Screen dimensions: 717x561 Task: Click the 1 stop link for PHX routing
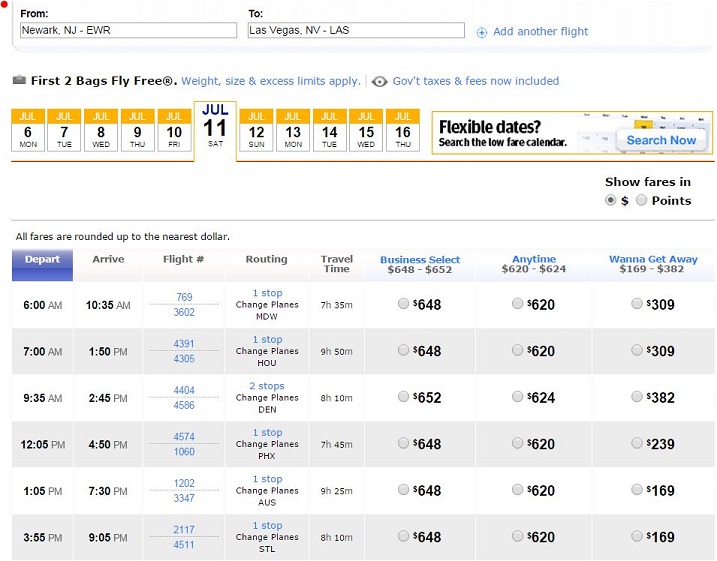[267, 432]
